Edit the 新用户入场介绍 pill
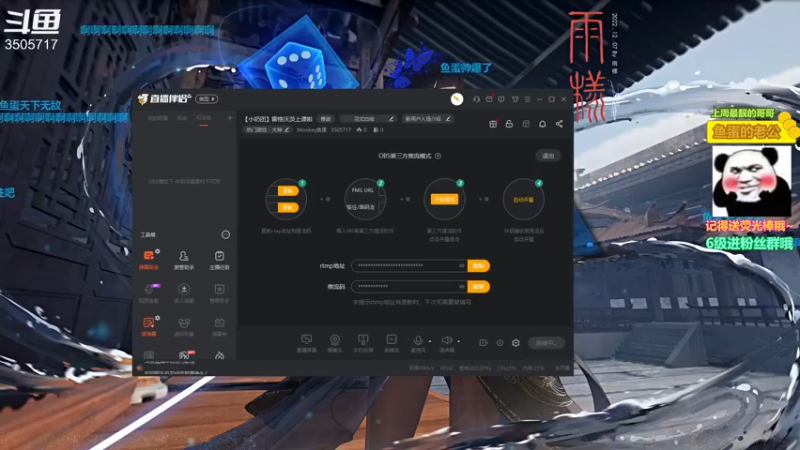Screen dimensions: 800x450 (427, 119)
